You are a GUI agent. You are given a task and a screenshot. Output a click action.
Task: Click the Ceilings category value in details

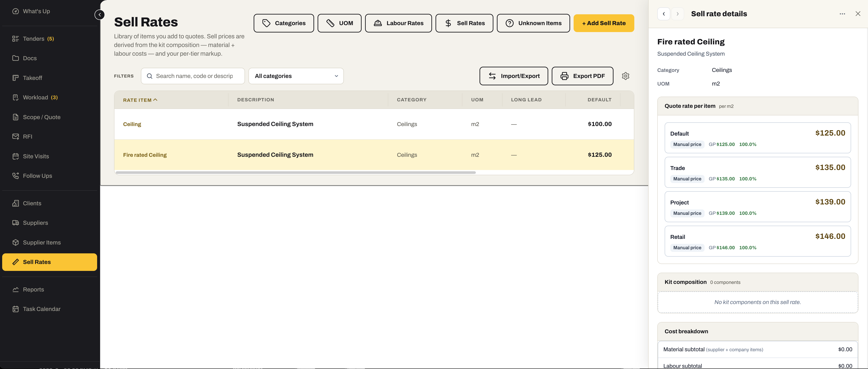tap(722, 70)
